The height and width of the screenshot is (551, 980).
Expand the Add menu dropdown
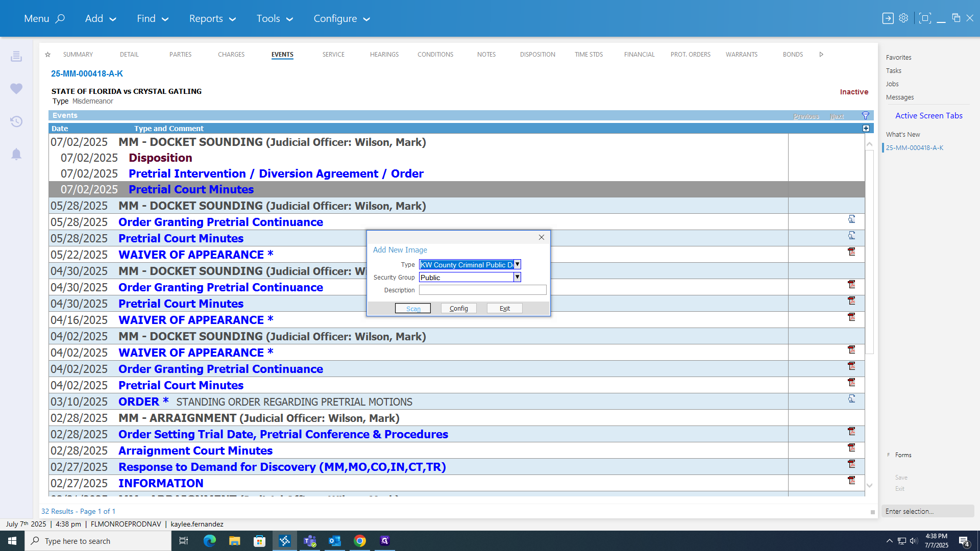pyautogui.click(x=101, y=18)
